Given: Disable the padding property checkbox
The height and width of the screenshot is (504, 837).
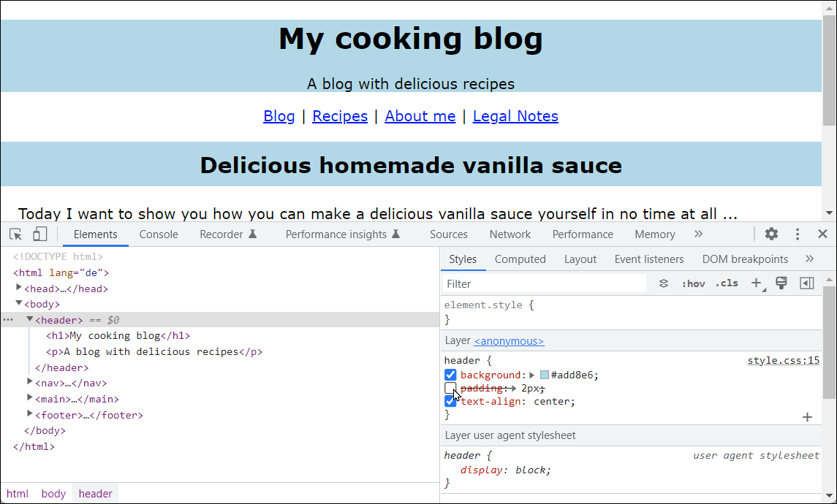Looking at the screenshot, I should click(450, 388).
